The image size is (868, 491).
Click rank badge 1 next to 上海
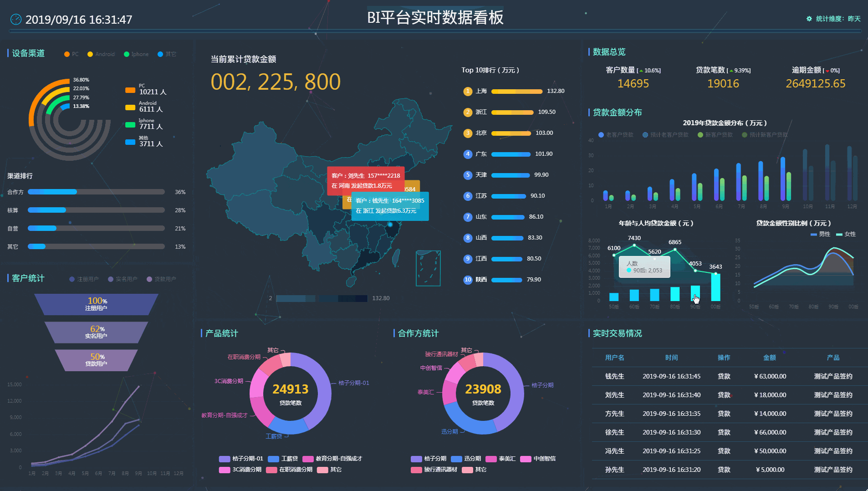pyautogui.click(x=468, y=91)
